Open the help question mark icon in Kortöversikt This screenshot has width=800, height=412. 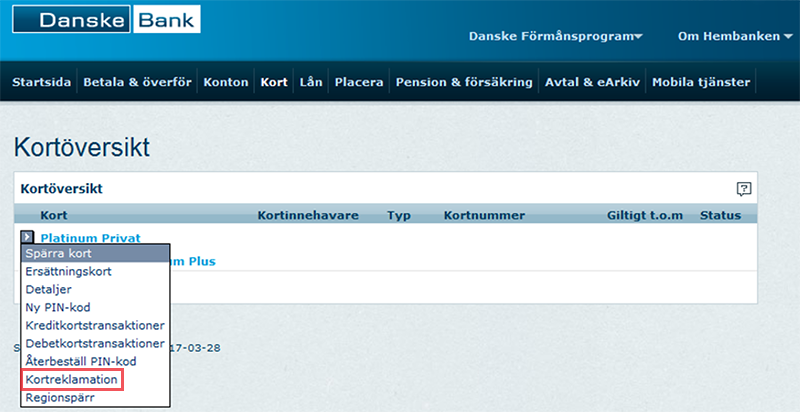[x=743, y=189]
